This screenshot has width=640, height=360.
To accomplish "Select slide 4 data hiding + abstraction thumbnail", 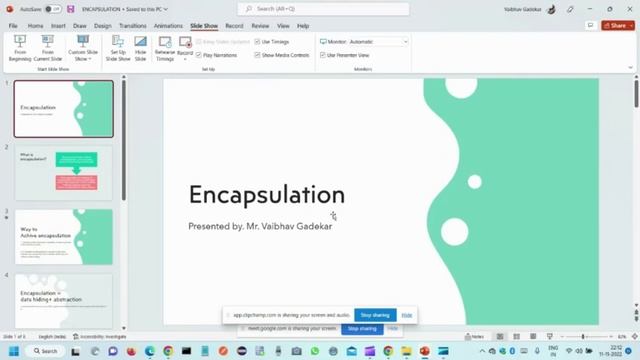I will (64, 301).
